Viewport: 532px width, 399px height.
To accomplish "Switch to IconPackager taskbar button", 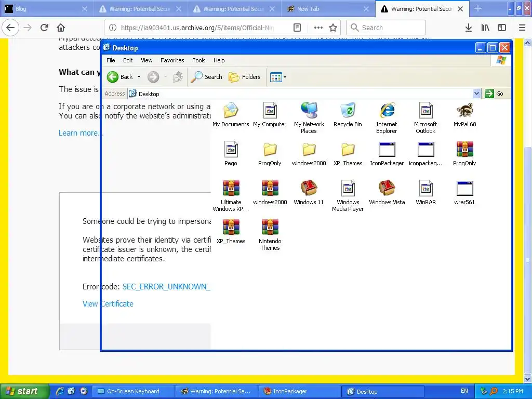I will tap(300, 391).
